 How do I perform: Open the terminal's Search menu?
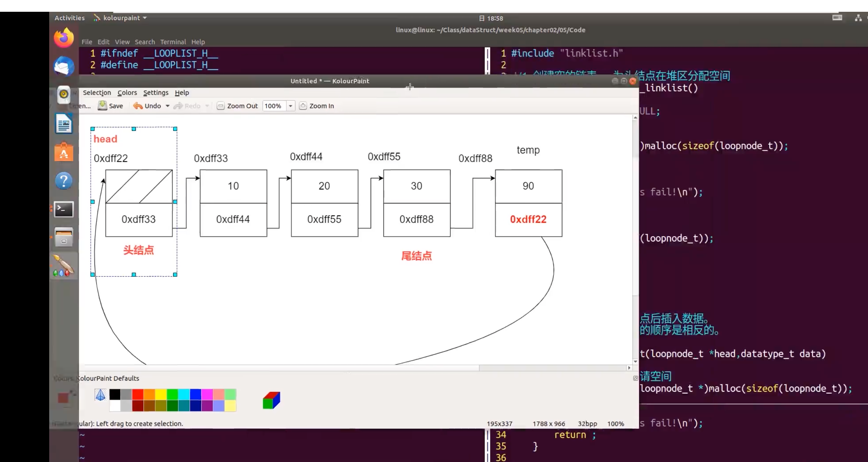coord(145,42)
